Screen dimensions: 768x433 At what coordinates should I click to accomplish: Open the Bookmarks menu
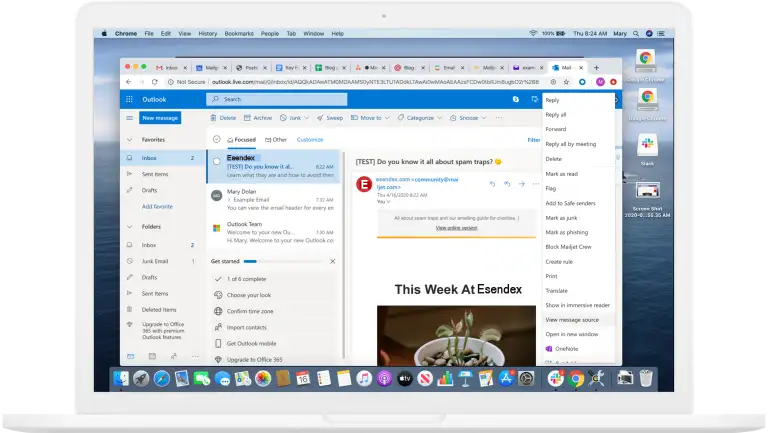239,34
